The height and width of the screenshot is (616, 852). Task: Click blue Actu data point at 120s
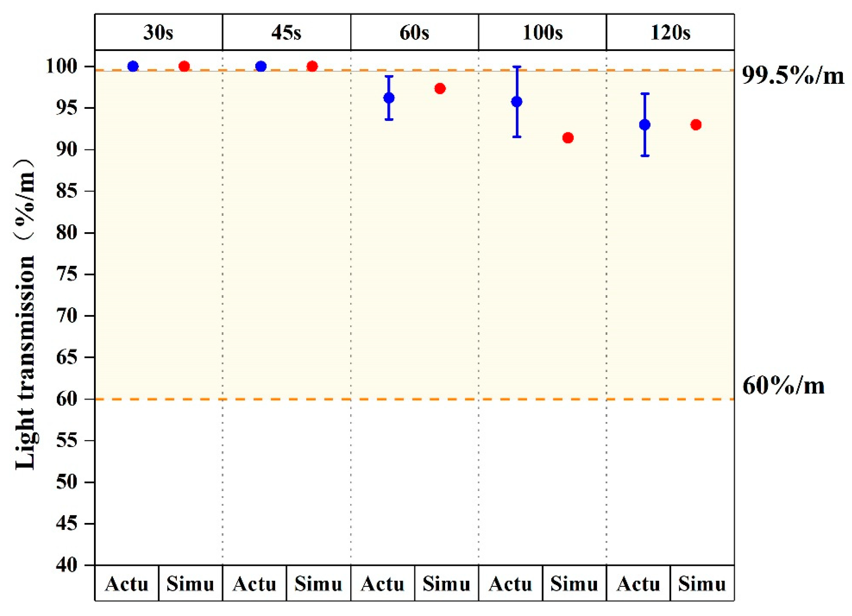[645, 125]
